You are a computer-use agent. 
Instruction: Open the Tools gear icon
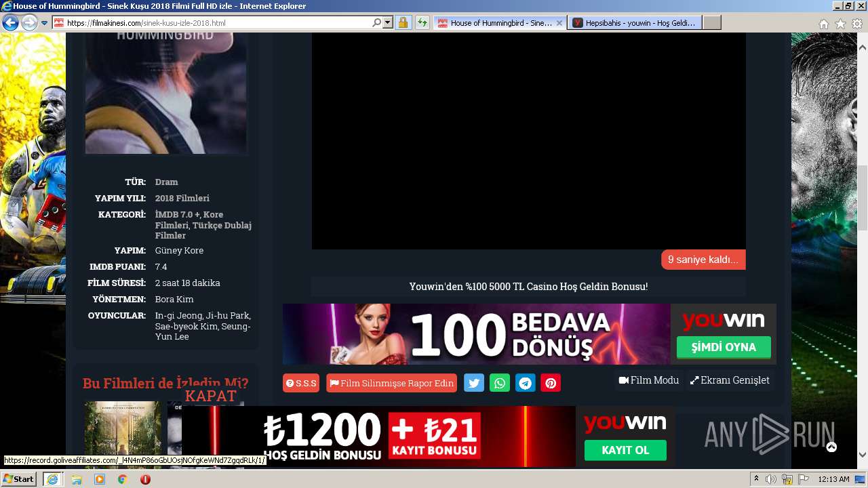(x=857, y=23)
